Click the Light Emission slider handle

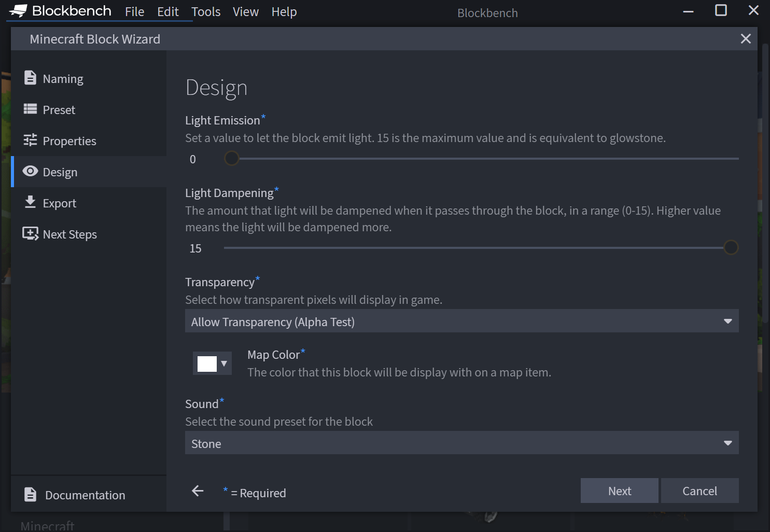231,158
